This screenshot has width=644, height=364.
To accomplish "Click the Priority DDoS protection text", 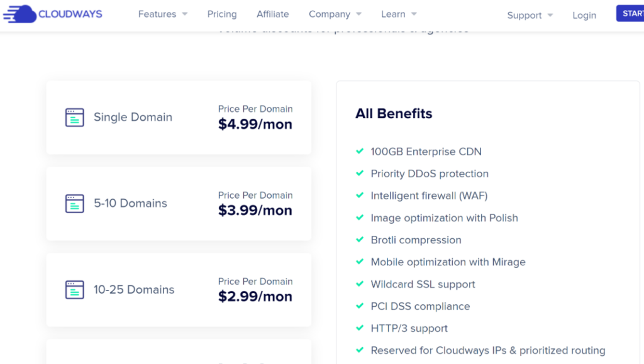I will coord(430,174).
